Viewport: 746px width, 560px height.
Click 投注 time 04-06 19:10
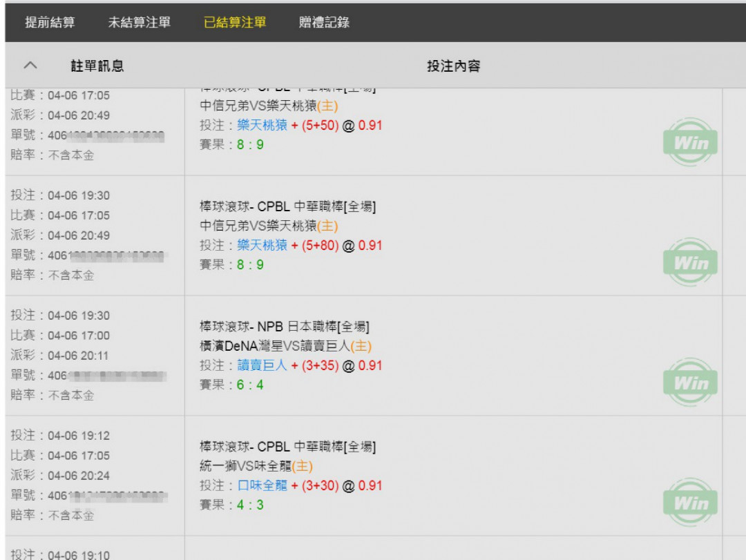(x=79, y=554)
